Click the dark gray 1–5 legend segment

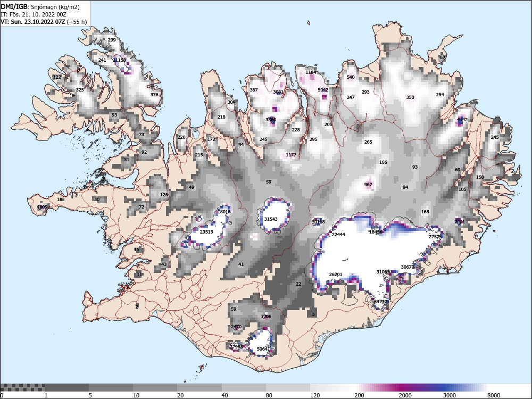pyautogui.click(x=67, y=387)
